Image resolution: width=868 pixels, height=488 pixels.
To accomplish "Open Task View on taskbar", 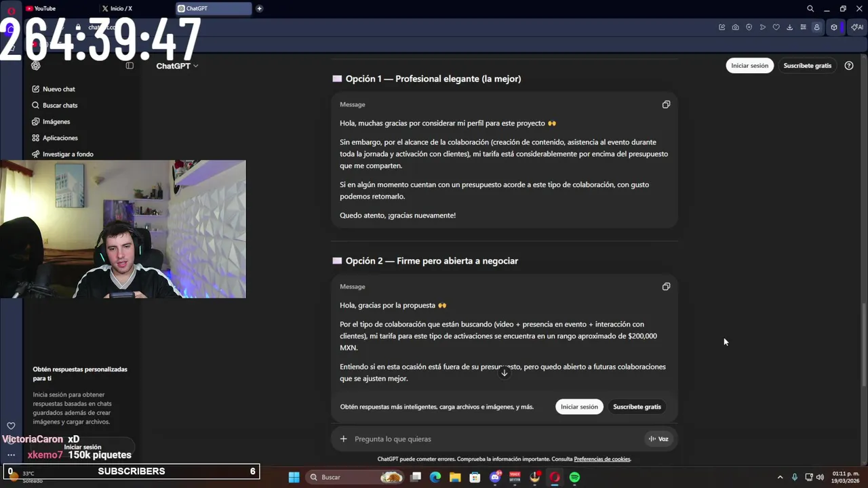I will pos(416,477).
